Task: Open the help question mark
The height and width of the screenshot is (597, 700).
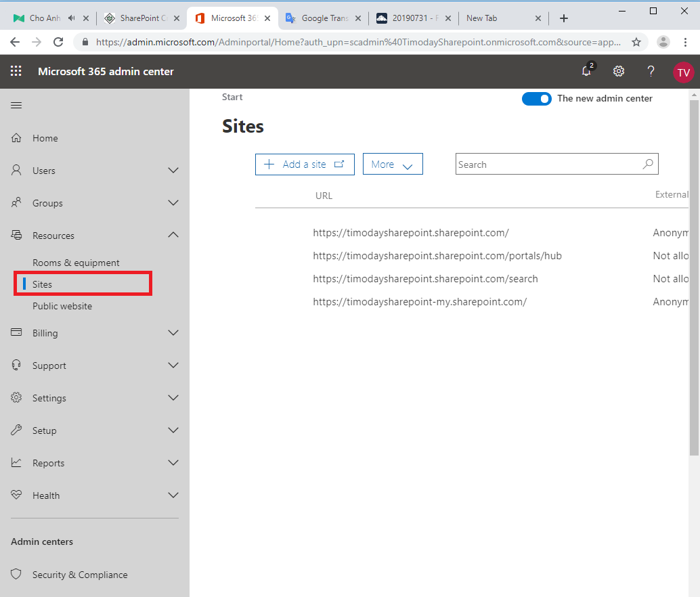Action: (650, 71)
